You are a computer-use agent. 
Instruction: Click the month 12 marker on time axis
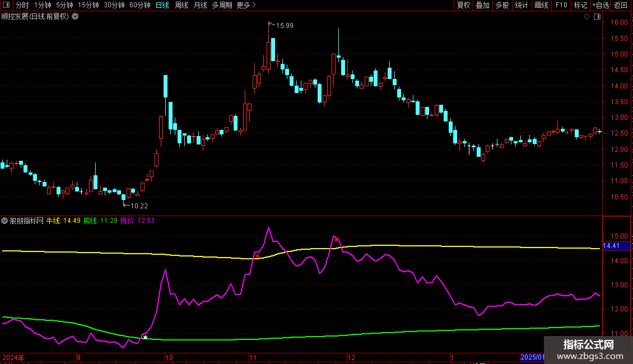351,357
